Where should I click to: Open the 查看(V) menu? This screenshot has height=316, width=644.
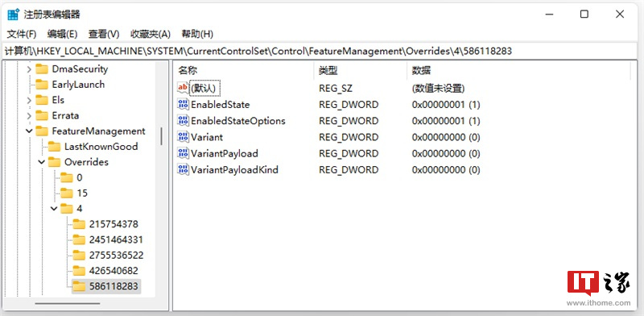[104, 34]
